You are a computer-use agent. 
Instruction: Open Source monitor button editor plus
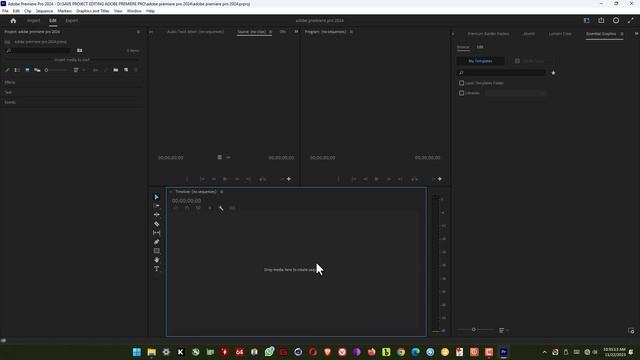(x=289, y=179)
